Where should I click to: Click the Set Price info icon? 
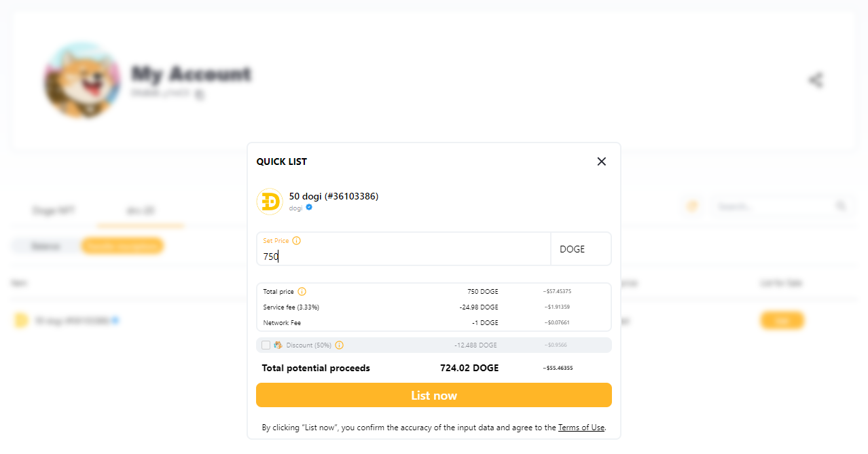(296, 241)
